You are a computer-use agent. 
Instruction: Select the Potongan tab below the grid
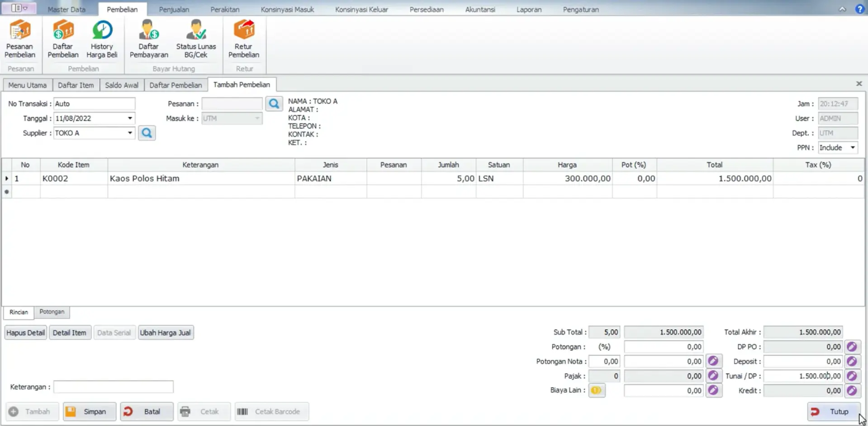[x=52, y=312]
